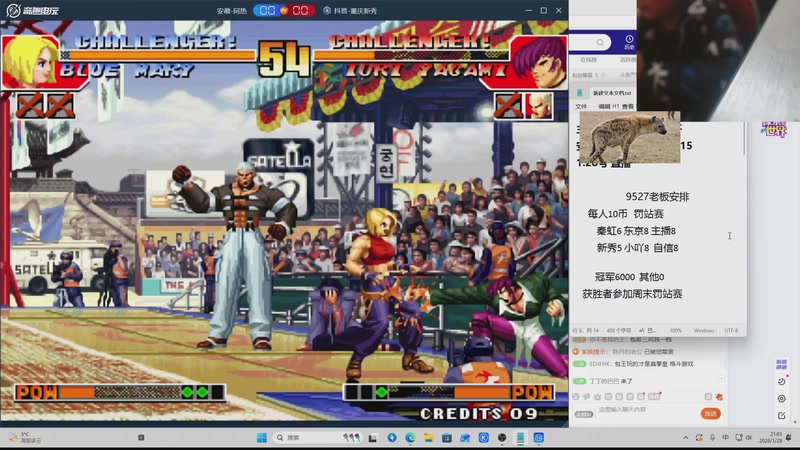This screenshot has width=800, height=450.
Task: Switch to the 在线榜 tab
Action: click(588, 60)
